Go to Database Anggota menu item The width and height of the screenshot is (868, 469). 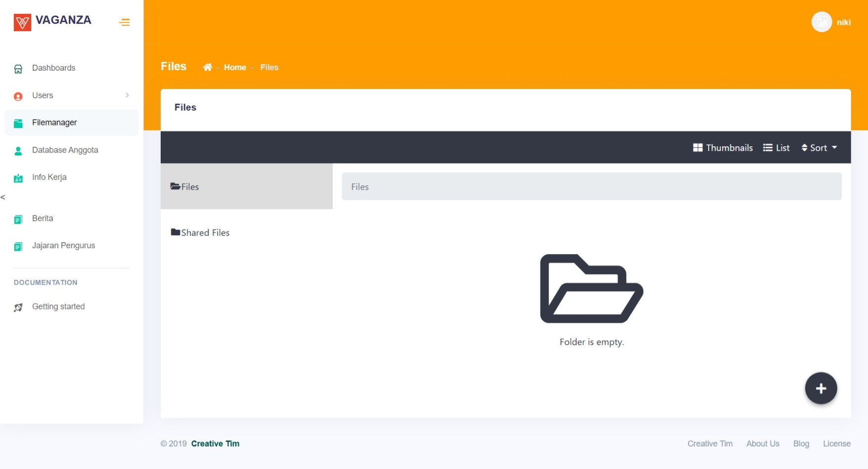point(65,150)
